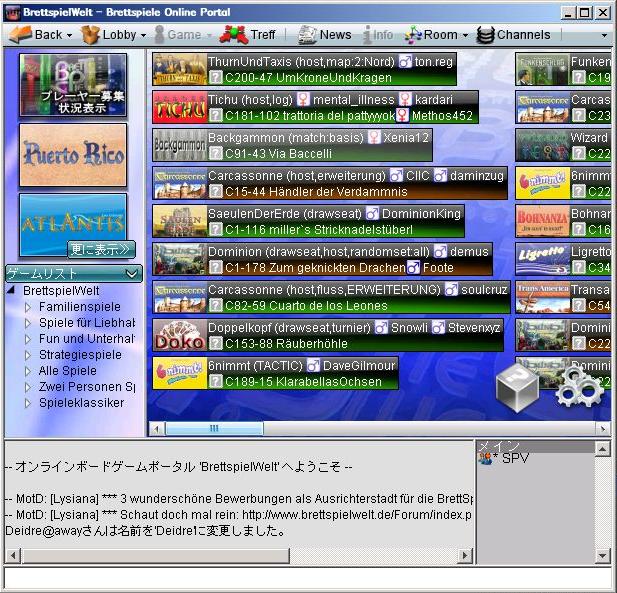Click the Bohnanza game logo

pyautogui.click(x=543, y=221)
